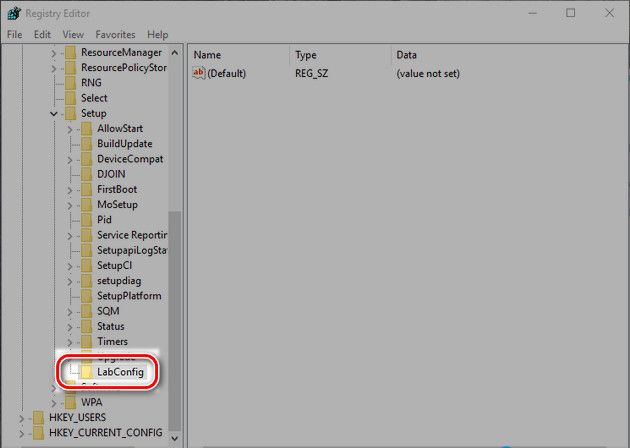Click the (value not set) data cell
The image size is (630, 448).
428,74
